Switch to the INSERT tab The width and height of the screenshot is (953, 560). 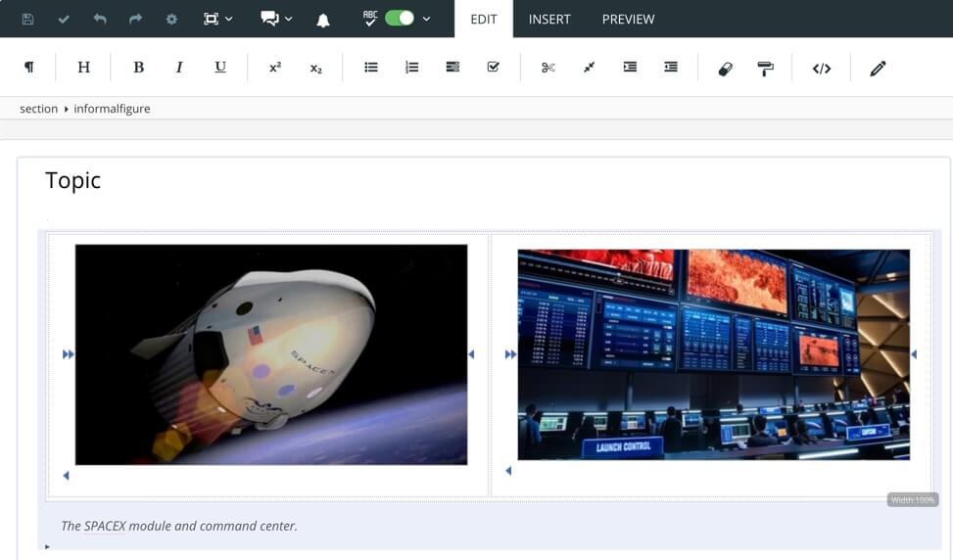coord(549,19)
